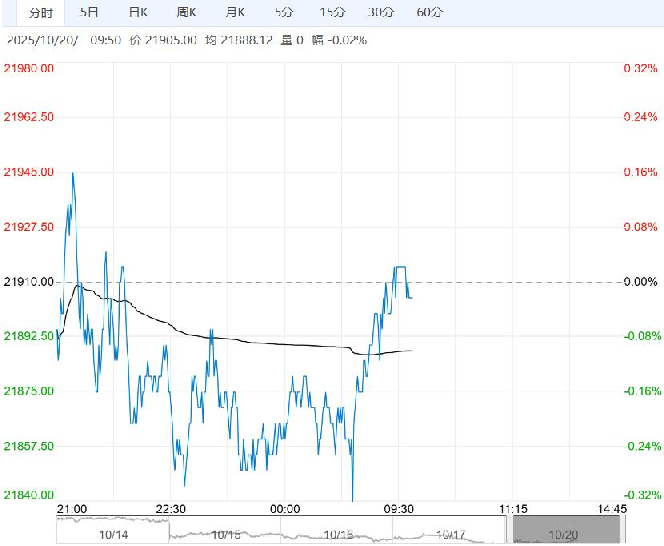
Task: Jump to 10/15 in the date navigator
Action: tap(227, 535)
